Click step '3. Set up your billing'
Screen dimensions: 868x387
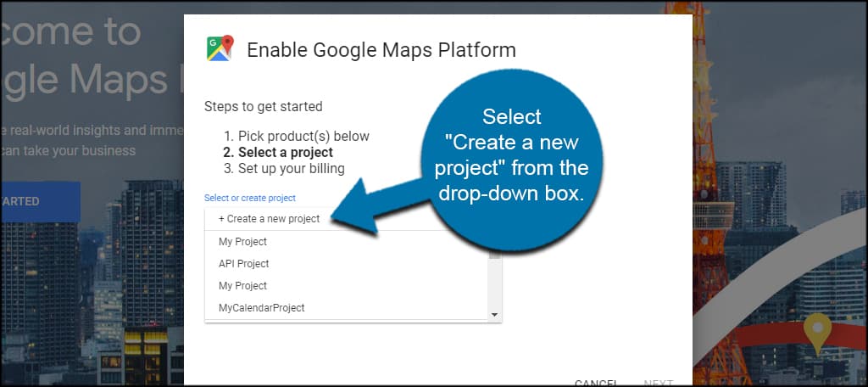pos(284,168)
